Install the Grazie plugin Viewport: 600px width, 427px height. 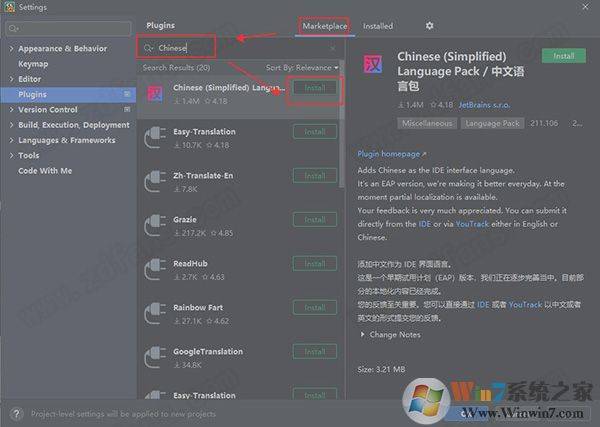[x=315, y=220]
